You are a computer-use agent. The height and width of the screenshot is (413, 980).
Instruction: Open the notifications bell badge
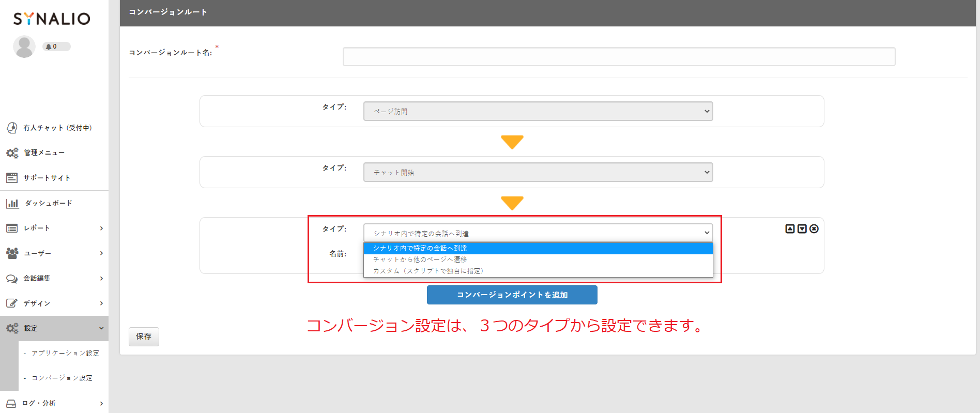point(56,47)
